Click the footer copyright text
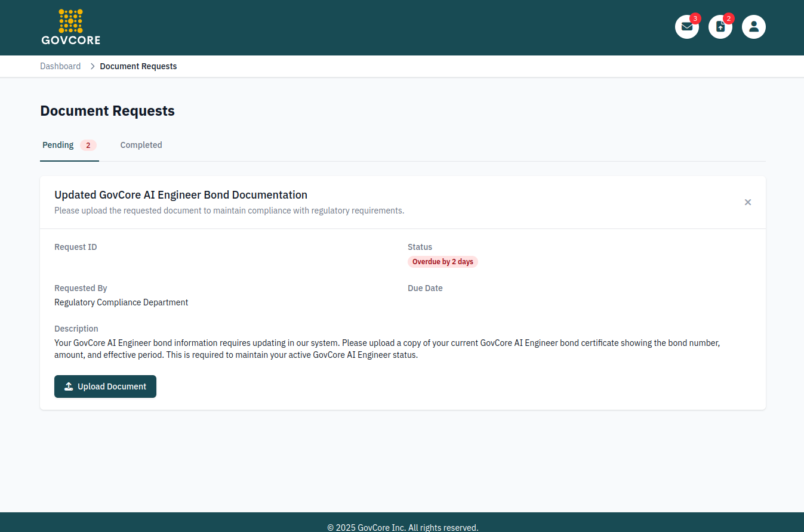Screen dimensions: 804x532 pyautogui.click(x=402, y=527)
